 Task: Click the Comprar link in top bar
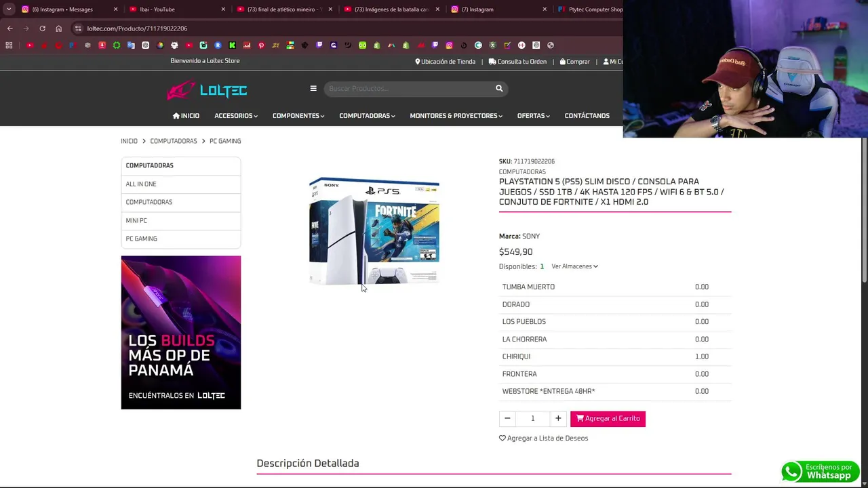click(574, 62)
